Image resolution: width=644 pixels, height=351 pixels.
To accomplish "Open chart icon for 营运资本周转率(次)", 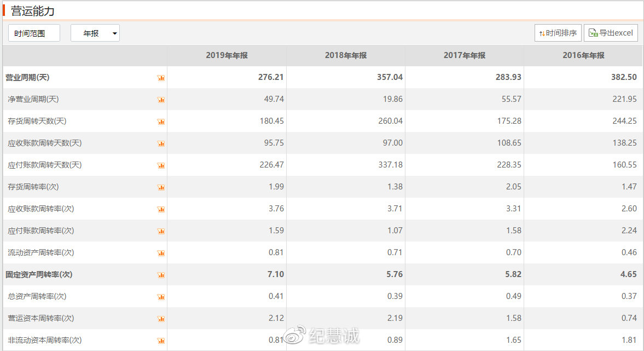I will pyautogui.click(x=161, y=319).
